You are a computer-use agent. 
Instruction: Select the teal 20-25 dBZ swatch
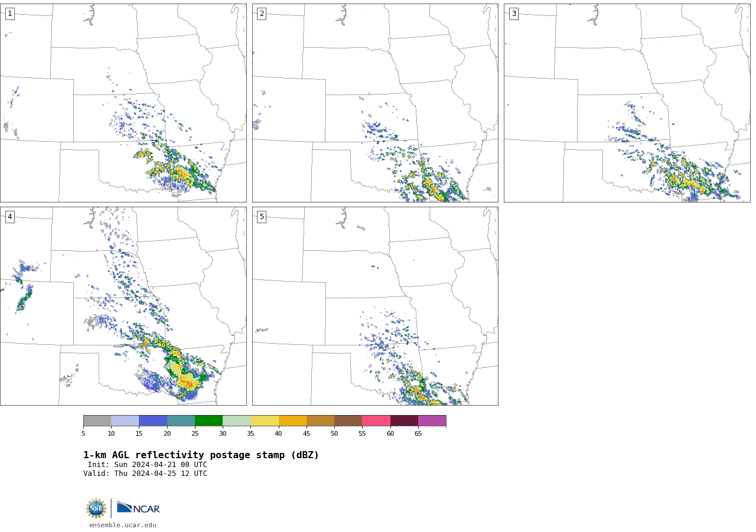tap(181, 421)
